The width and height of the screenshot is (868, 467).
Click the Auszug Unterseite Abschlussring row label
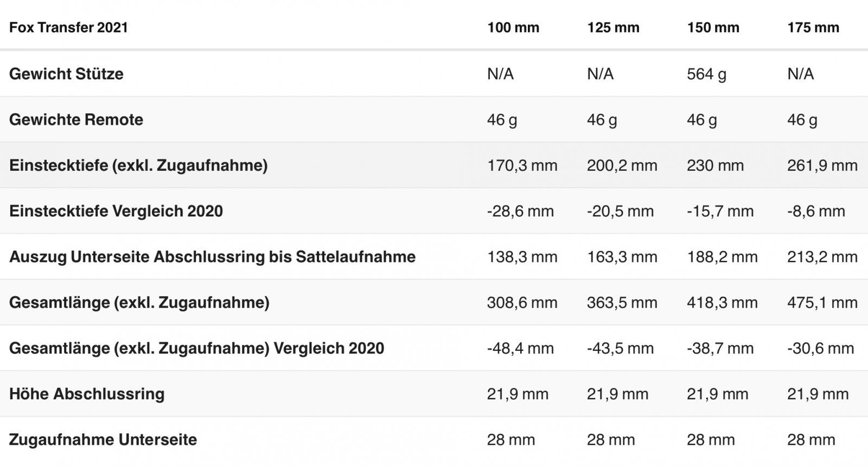[212, 257]
